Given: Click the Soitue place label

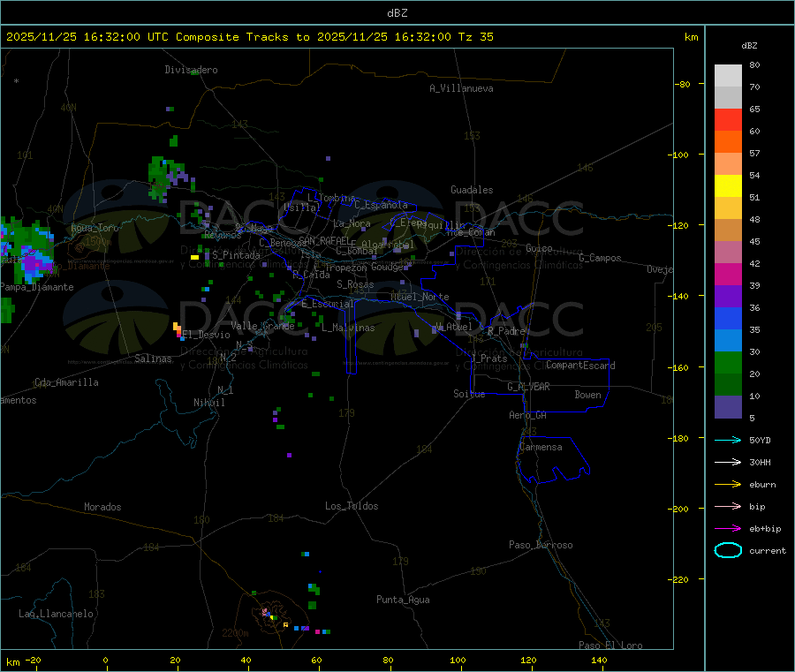Looking at the screenshot, I should click(x=469, y=394).
